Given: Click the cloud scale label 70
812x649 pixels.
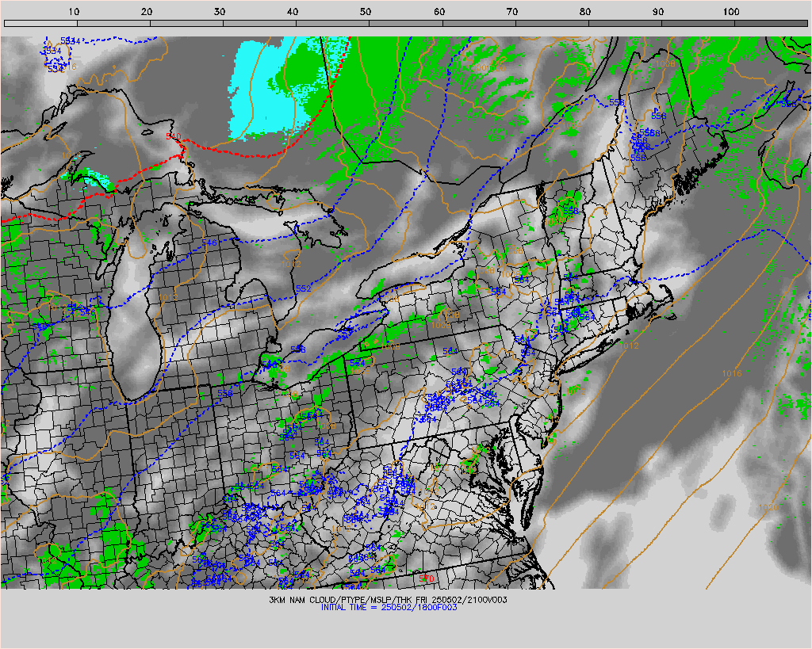Looking at the screenshot, I should point(512,11).
